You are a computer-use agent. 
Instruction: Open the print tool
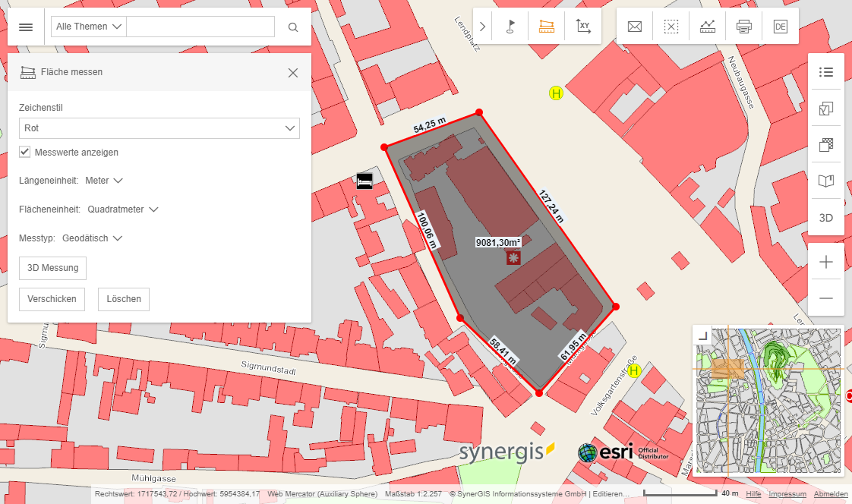[743, 26]
